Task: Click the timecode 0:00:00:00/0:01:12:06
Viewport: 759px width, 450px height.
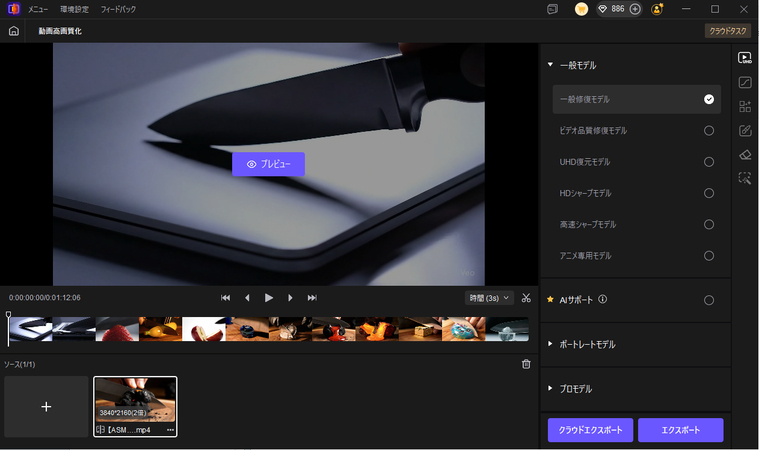Action: [45, 298]
